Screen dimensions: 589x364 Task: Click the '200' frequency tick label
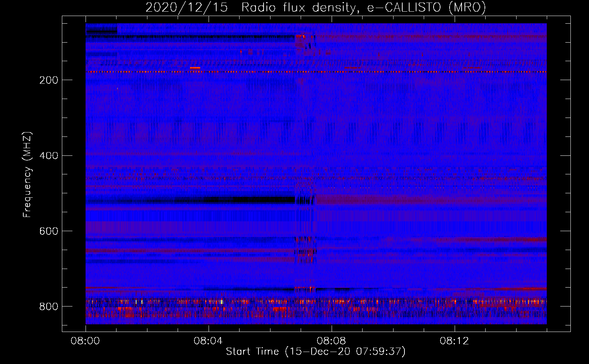coord(49,80)
